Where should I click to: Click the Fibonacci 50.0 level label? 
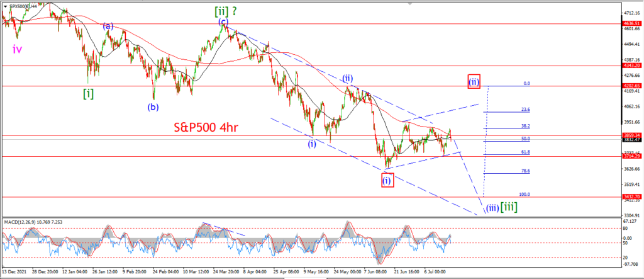526,139
